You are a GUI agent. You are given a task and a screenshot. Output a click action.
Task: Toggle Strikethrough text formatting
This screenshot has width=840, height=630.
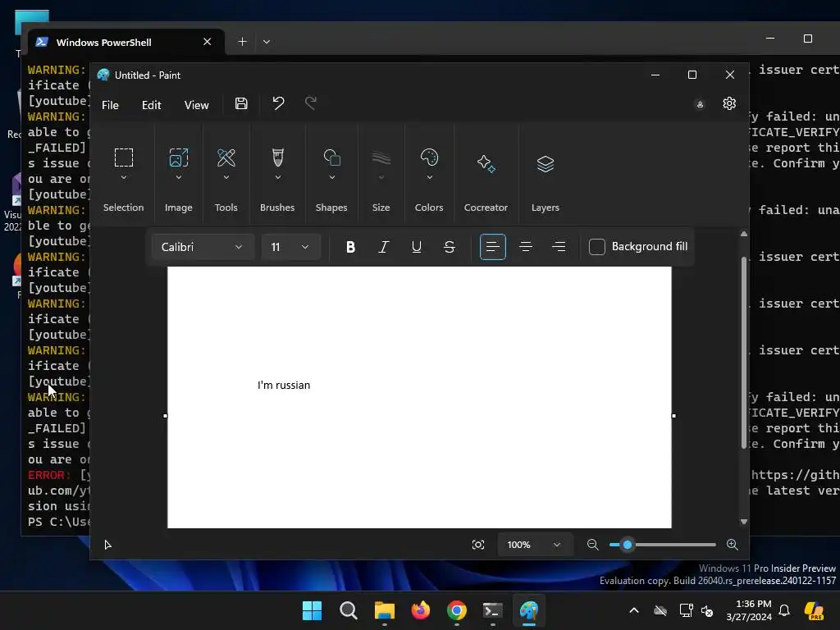450,247
